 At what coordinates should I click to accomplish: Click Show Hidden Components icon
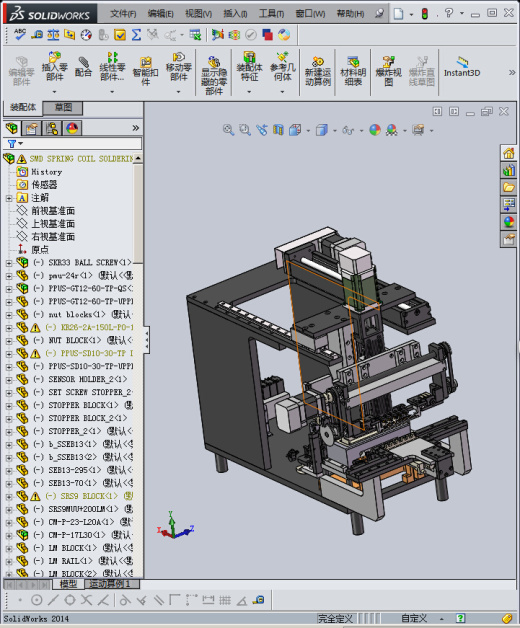(x=214, y=75)
